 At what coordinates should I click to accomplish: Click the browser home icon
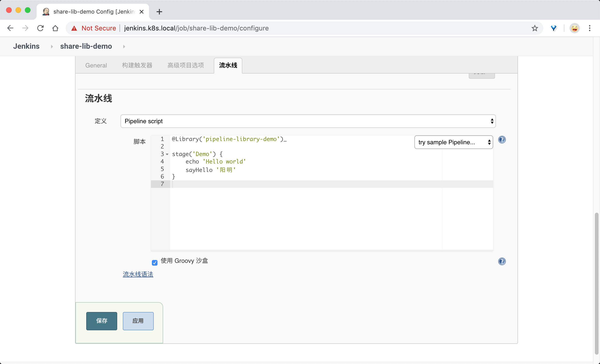click(55, 28)
